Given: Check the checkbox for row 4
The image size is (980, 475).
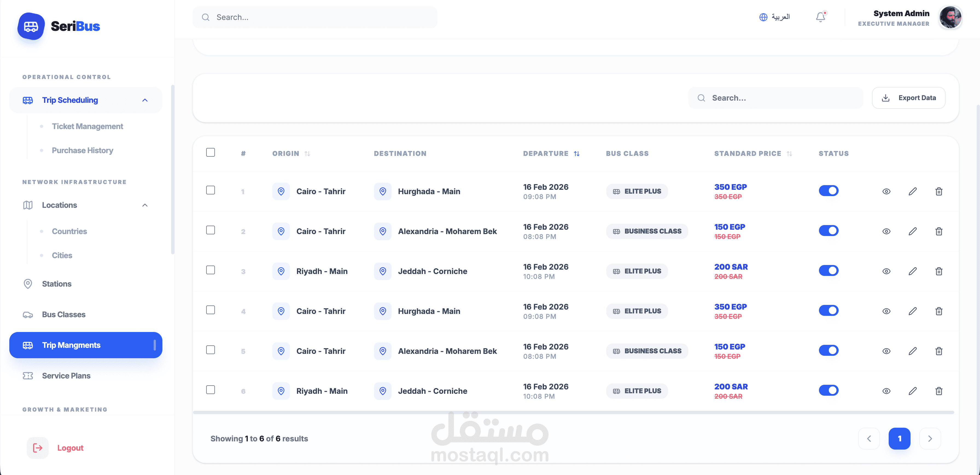Looking at the screenshot, I should pyautogui.click(x=210, y=310).
